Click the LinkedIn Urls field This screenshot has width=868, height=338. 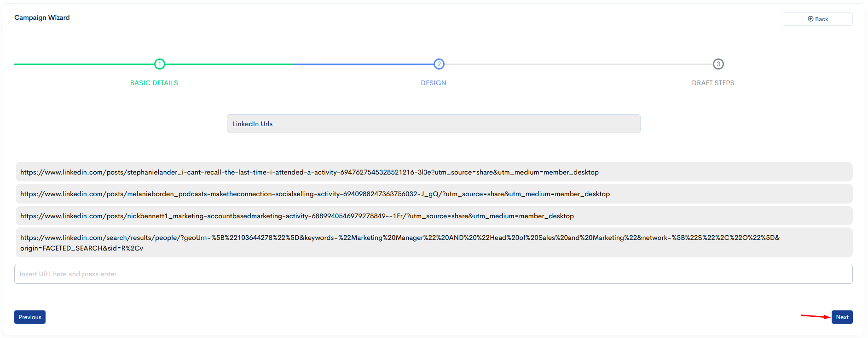(434, 124)
